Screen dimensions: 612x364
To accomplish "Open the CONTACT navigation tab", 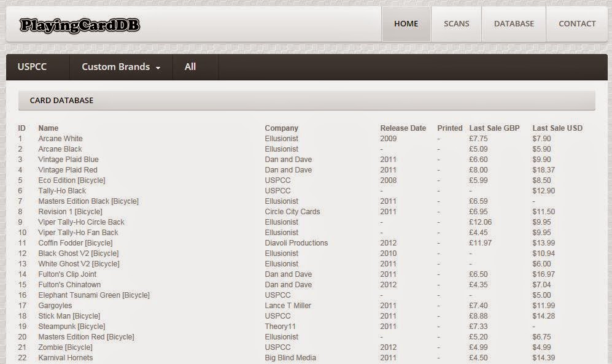I will tap(577, 24).
